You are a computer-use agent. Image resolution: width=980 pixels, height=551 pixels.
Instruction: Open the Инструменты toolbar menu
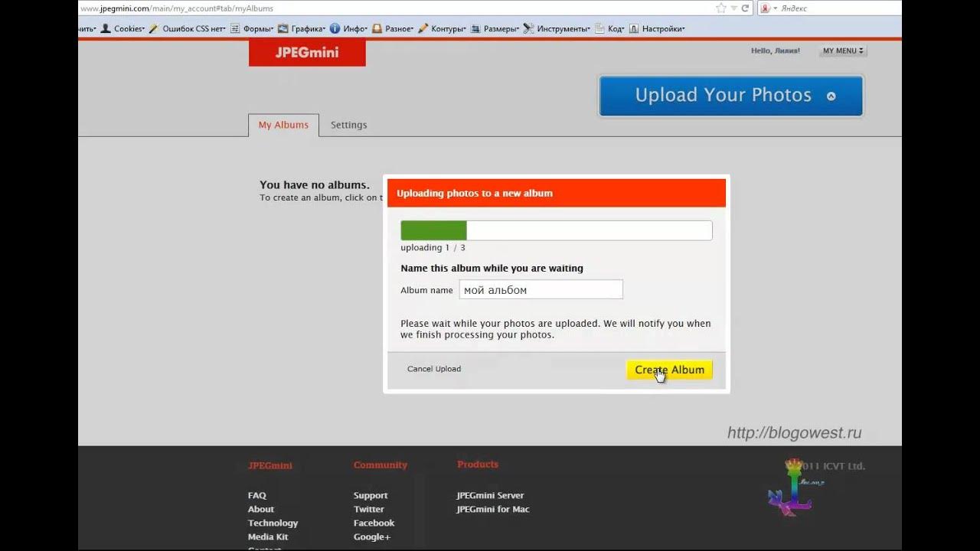(x=557, y=28)
